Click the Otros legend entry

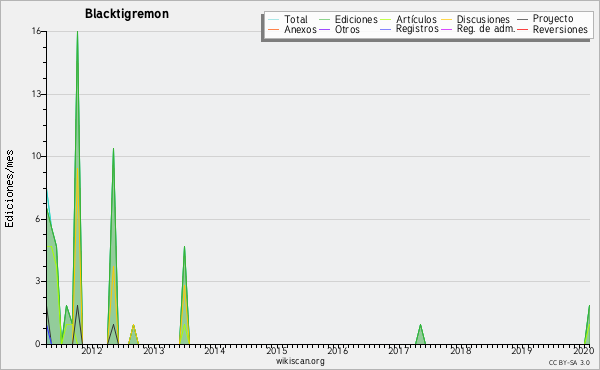pos(339,29)
